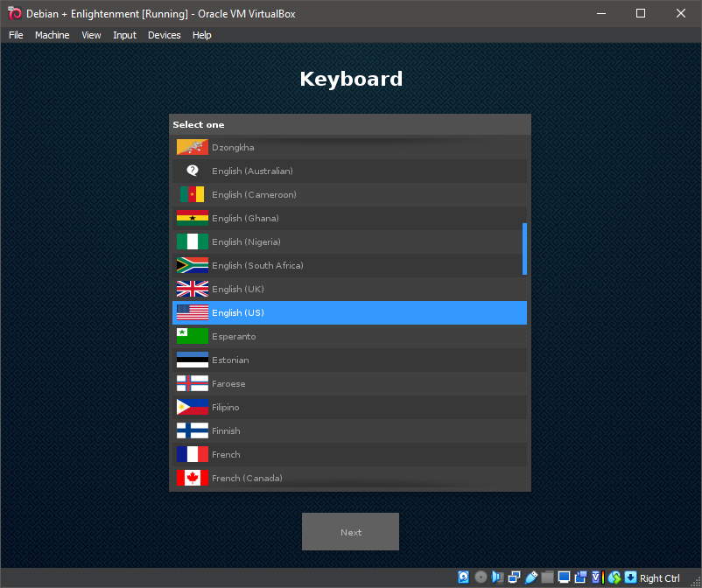The image size is (702, 588).
Task: Open the audio status icon
Action: (497, 577)
